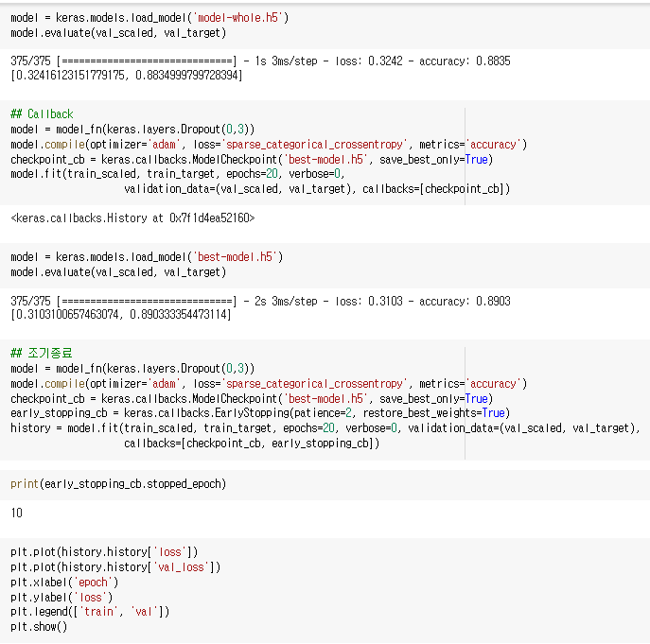The width and height of the screenshot is (650, 644).
Task: Click model.compile line in the 조기종료 cell
Action: [x=269, y=384]
